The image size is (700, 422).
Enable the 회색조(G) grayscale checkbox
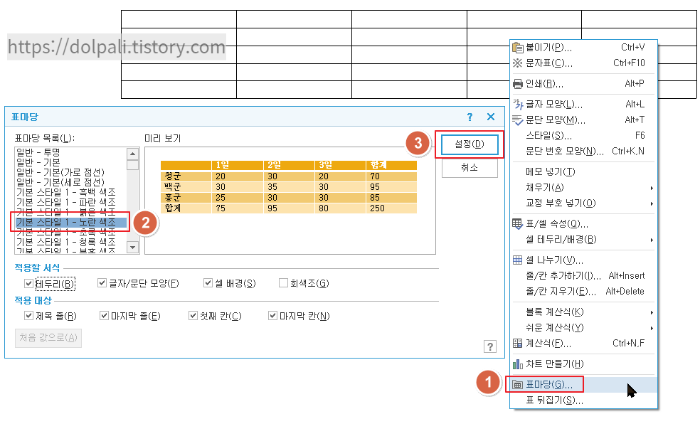click(283, 283)
